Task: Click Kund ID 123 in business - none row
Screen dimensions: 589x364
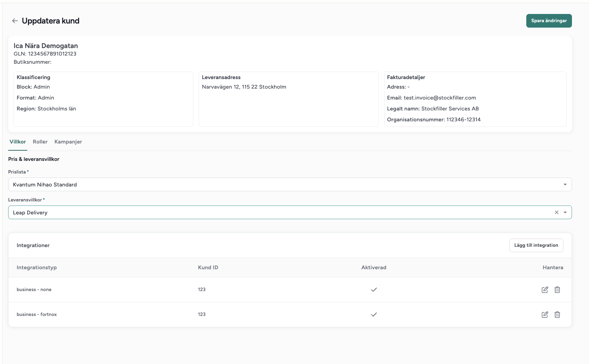Action: coord(202,290)
